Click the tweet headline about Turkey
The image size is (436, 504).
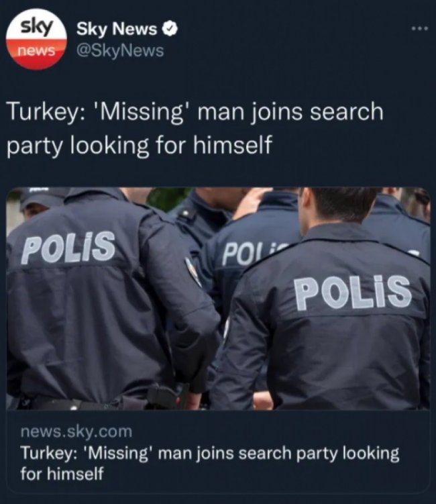click(x=195, y=129)
